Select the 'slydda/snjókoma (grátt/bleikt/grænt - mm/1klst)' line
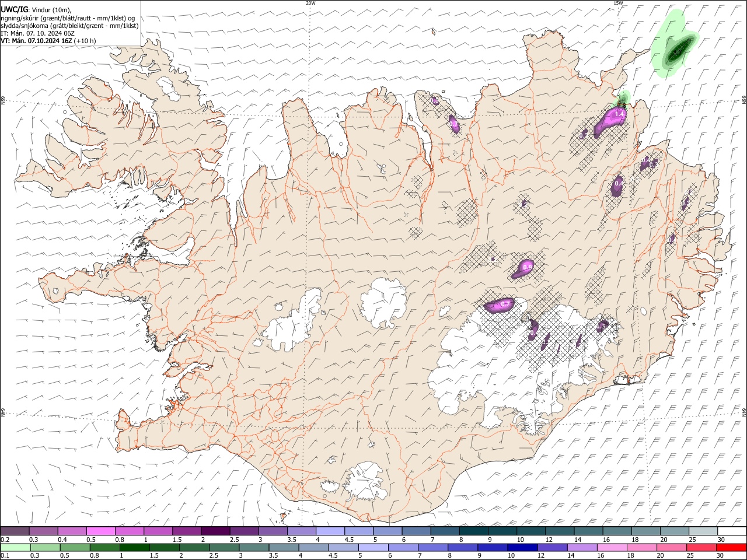This screenshot has width=747, height=560. pyautogui.click(x=70, y=26)
